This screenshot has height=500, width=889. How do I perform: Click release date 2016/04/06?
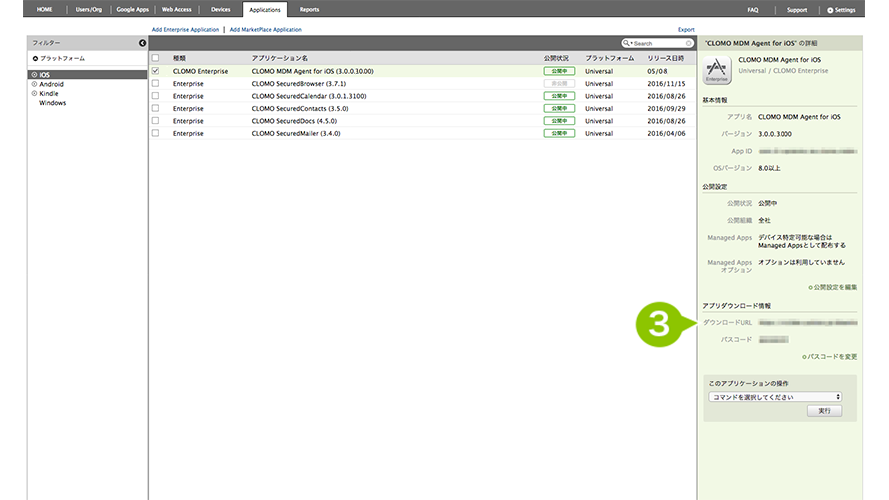coord(666,134)
